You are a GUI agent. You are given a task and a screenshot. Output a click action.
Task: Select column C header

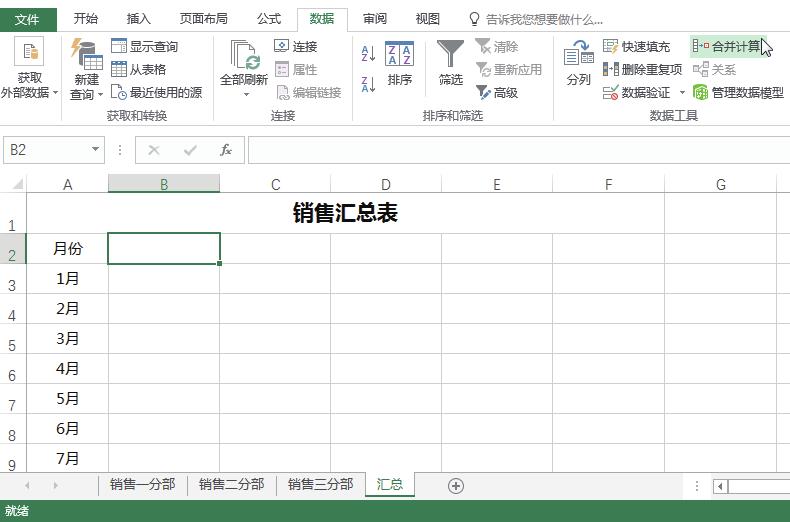tap(275, 184)
